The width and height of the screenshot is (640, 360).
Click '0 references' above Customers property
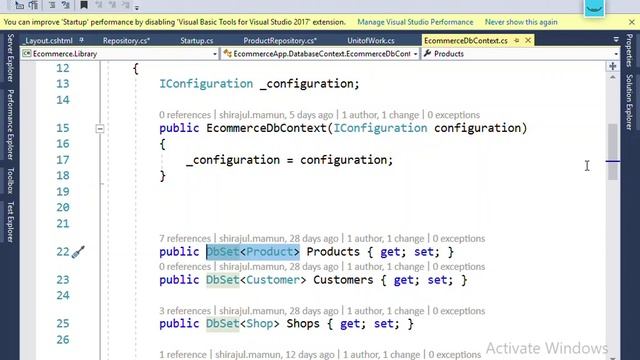pyautogui.click(x=185, y=267)
